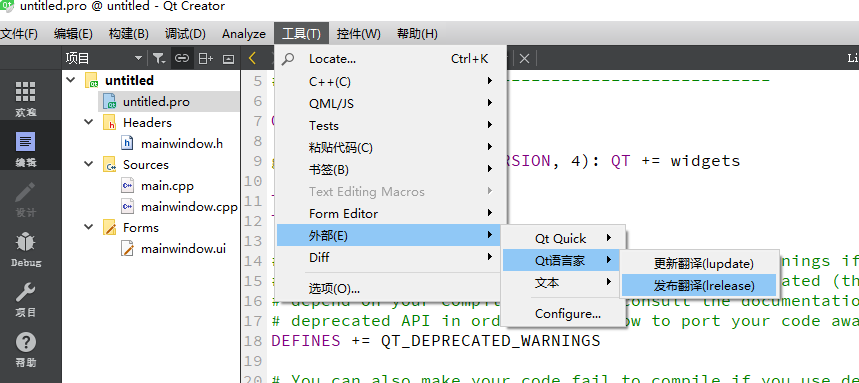
Task: Run 更新翻译(lupdate)
Action: pyautogui.click(x=699, y=264)
